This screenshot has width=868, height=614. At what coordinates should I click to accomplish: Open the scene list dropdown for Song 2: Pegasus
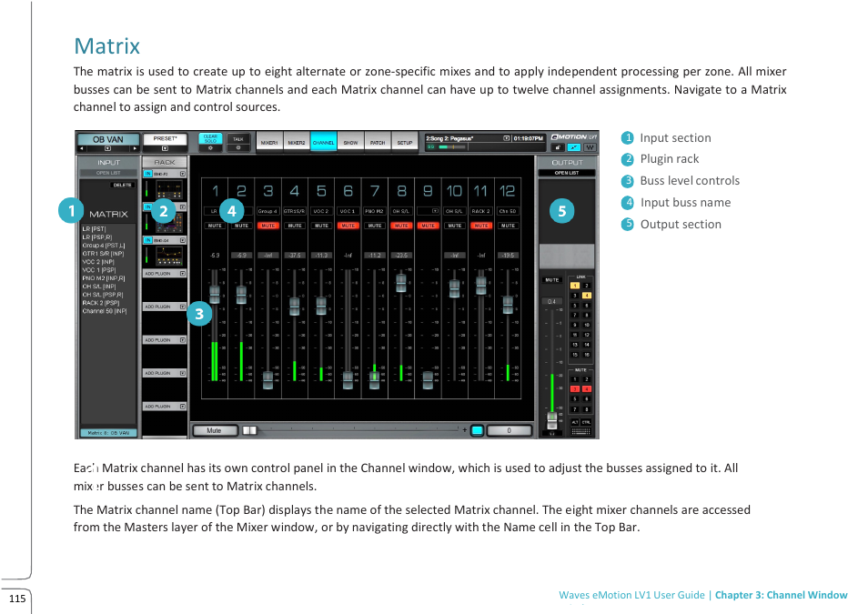point(506,138)
